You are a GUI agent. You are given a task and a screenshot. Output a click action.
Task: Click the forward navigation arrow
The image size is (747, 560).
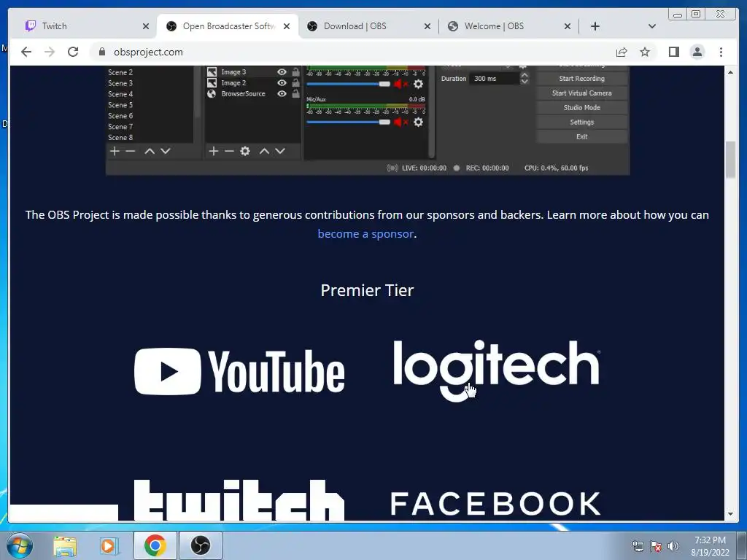[x=50, y=52]
